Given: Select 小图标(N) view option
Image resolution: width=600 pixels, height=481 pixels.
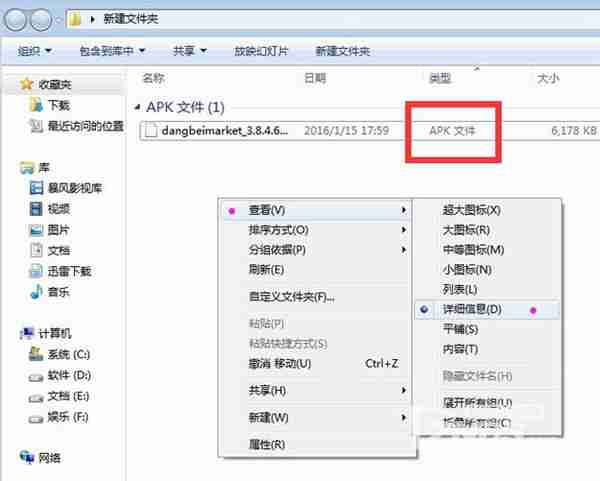Looking at the screenshot, I should click(x=487, y=270).
